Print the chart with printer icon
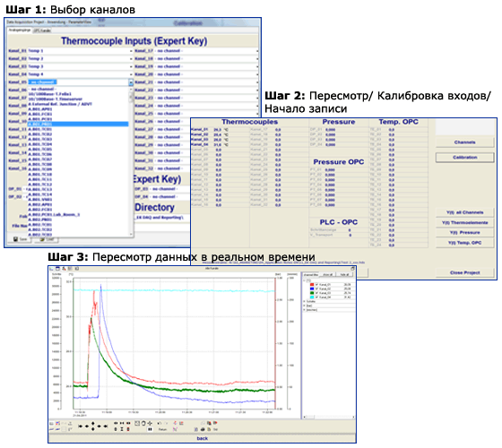The image size is (502, 448). pyautogui.click(x=203, y=429)
